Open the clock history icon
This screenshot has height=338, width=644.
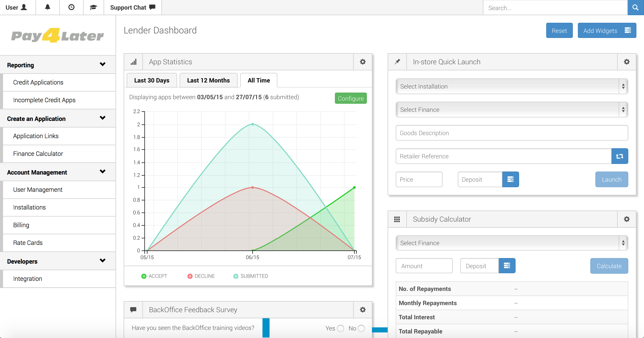(x=71, y=7)
